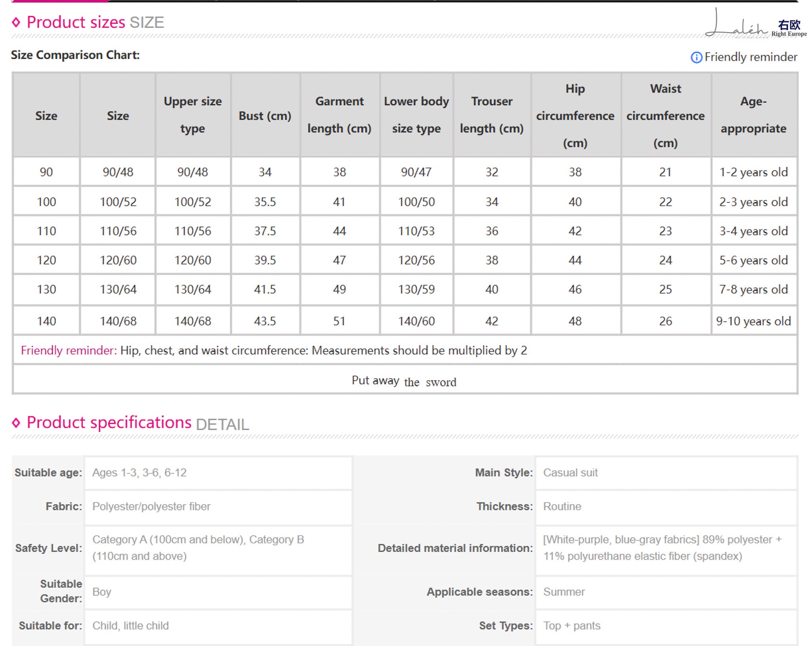Screen dimensions: 812x646
Task: Click the Hip circumference (cm) column header
Action: pos(575,116)
